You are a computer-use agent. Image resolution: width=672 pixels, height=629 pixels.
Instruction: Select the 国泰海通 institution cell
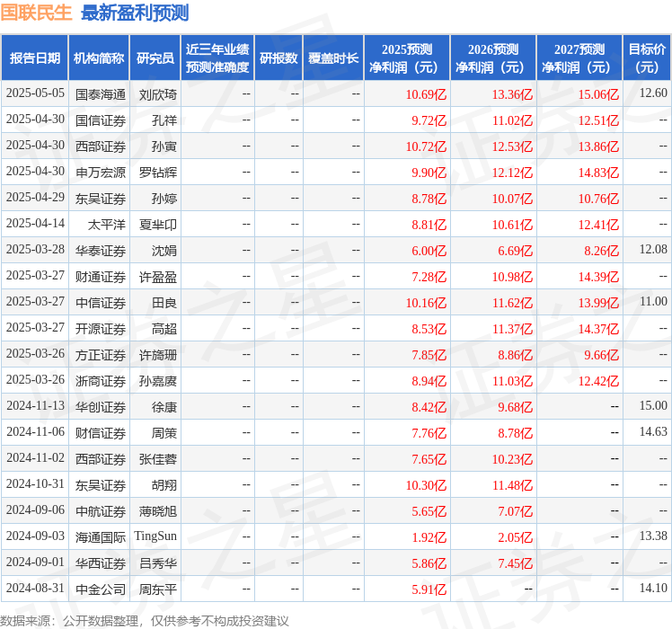point(101,94)
